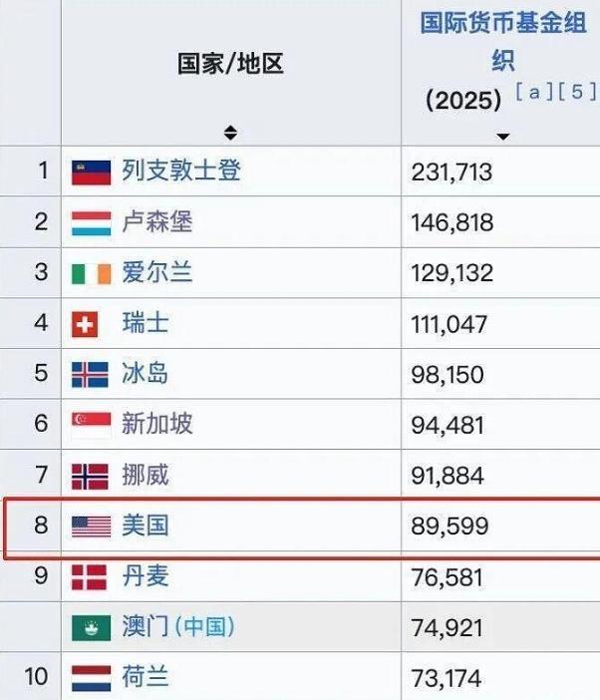Click the Iceland flag icon

coord(90,375)
